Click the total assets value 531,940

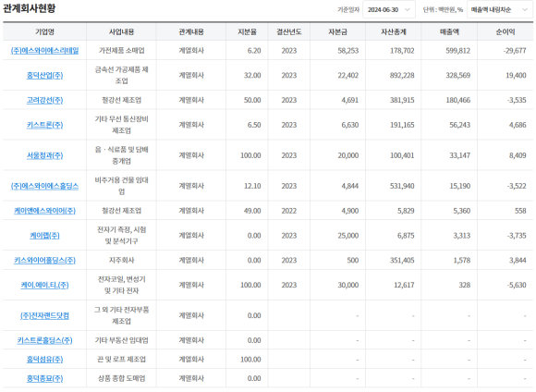(x=402, y=186)
